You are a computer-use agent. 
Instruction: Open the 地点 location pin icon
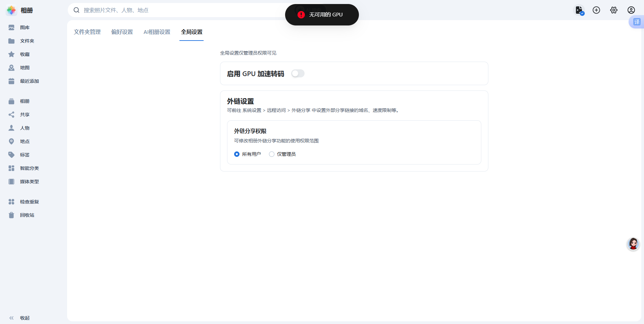coord(11,141)
